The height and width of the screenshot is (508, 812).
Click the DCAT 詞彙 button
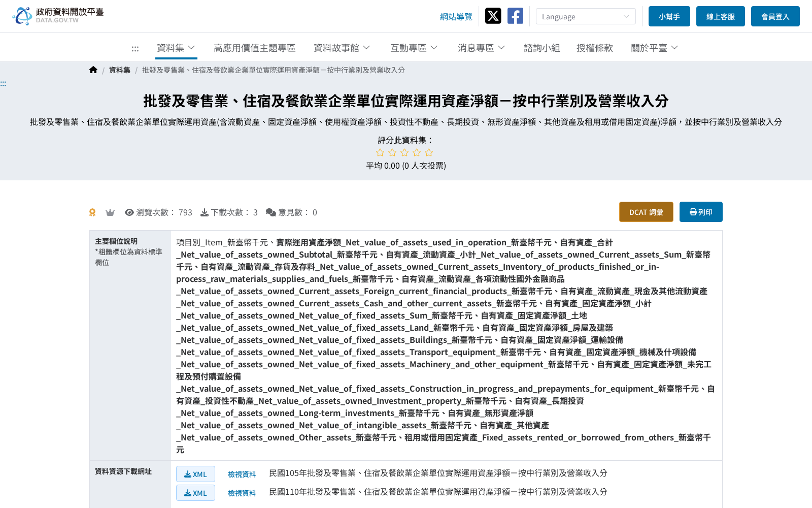(x=646, y=212)
